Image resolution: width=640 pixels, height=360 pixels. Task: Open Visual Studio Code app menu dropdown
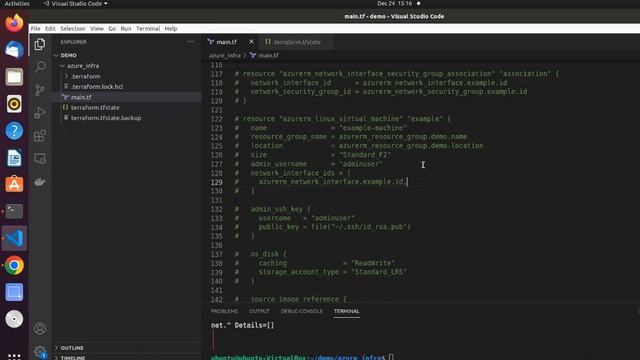[76, 4]
